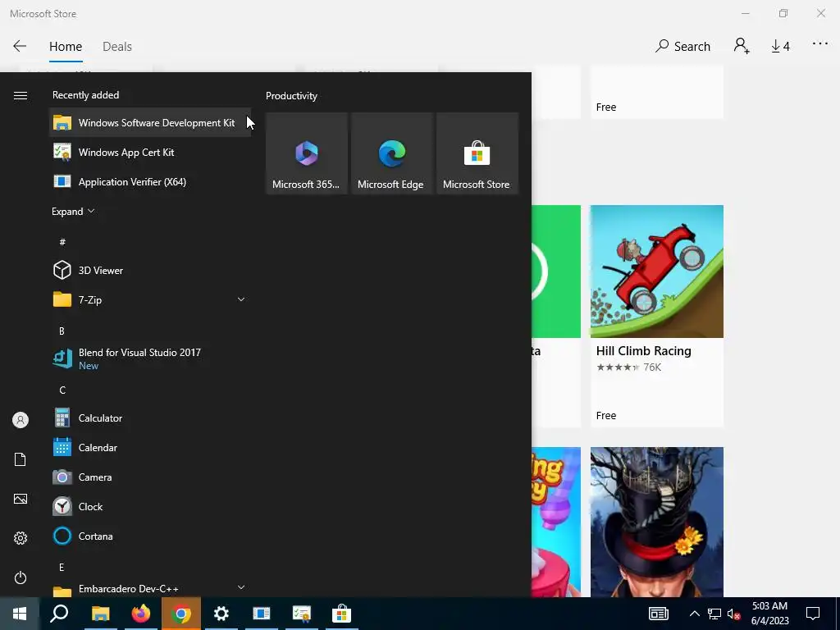Switch to Chrome on taskbar
This screenshot has width=840, height=630.
181,614
